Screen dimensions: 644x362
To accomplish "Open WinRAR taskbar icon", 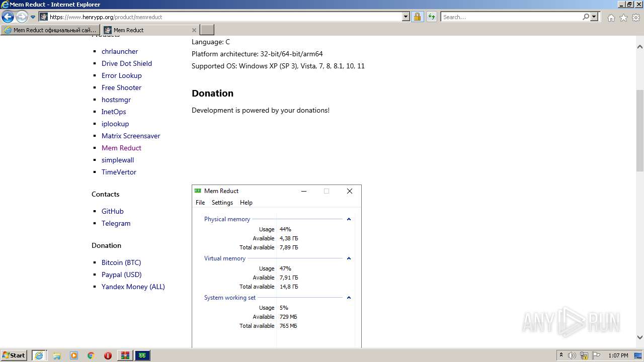I will pyautogui.click(x=125, y=355).
